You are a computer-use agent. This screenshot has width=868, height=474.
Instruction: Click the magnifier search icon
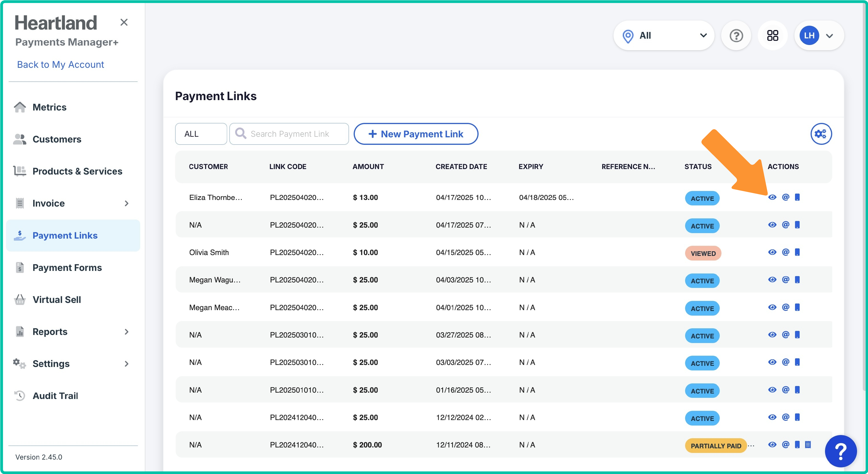(x=240, y=133)
